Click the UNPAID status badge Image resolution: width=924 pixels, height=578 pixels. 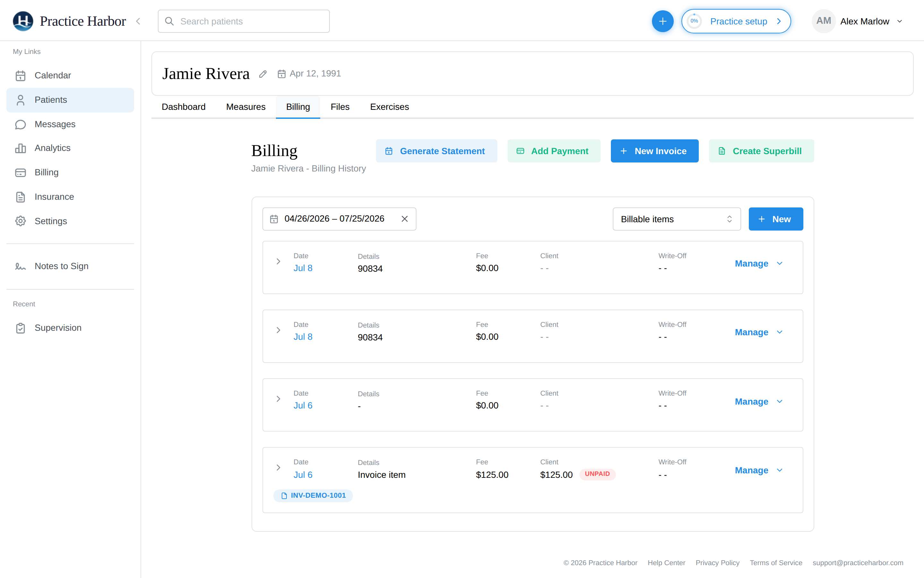pyautogui.click(x=597, y=474)
